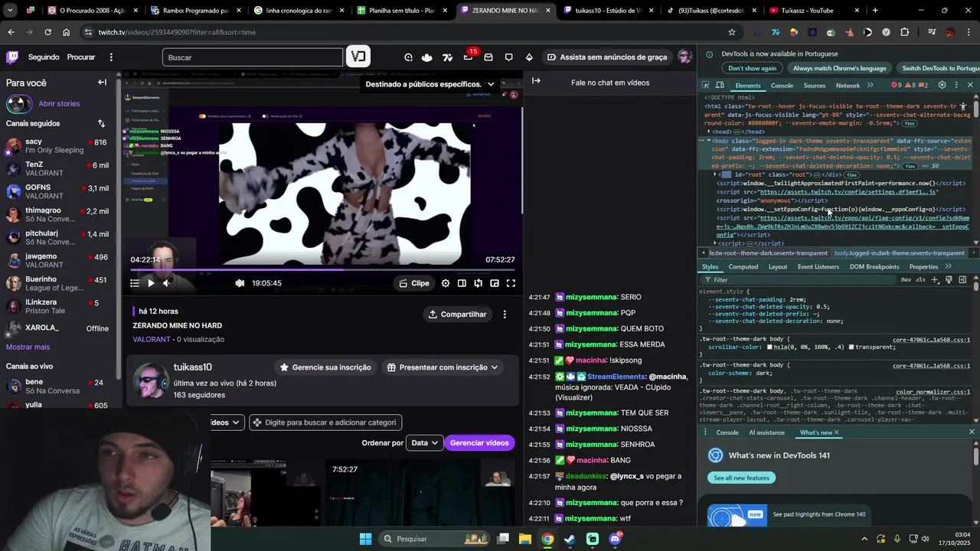980x551 pixels.
Task: Toggle fullscreen video mode
Action: coord(511,283)
